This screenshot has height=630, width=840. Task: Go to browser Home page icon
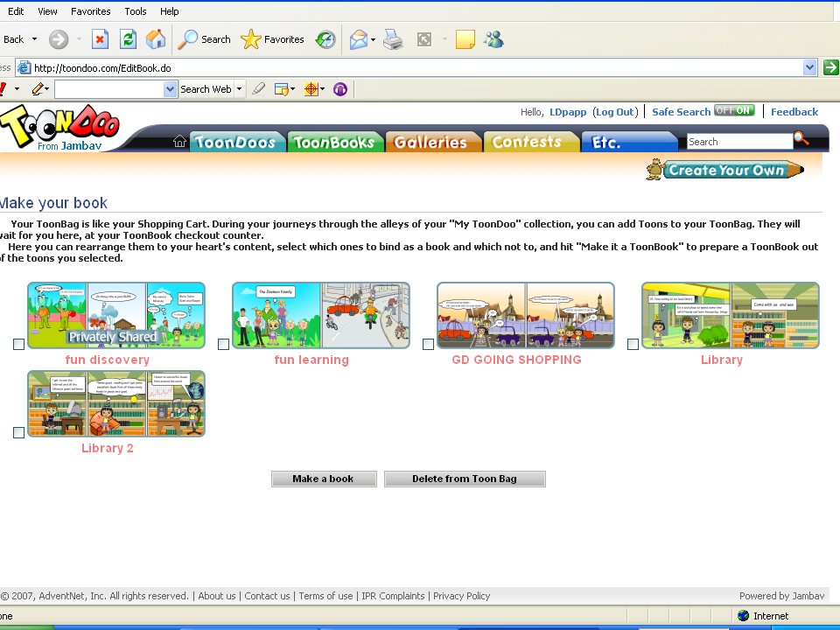[156, 39]
